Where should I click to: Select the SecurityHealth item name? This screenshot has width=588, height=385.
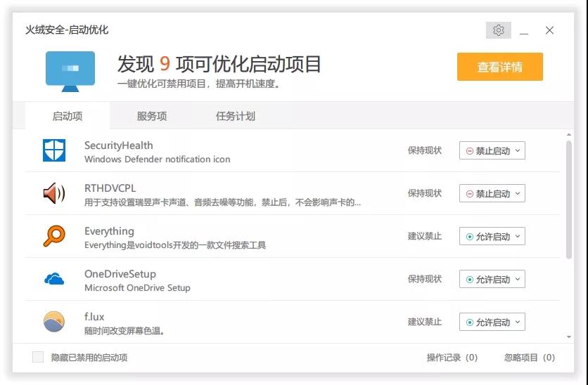point(118,145)
